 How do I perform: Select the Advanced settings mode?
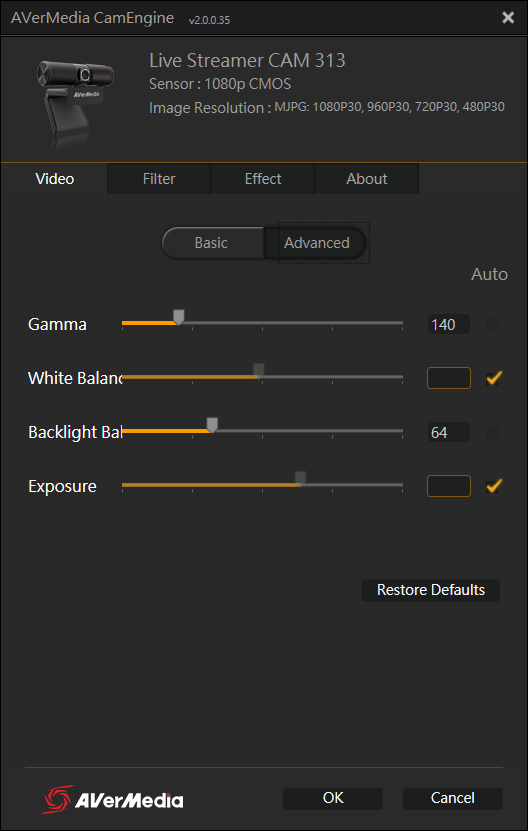[316, 243]
